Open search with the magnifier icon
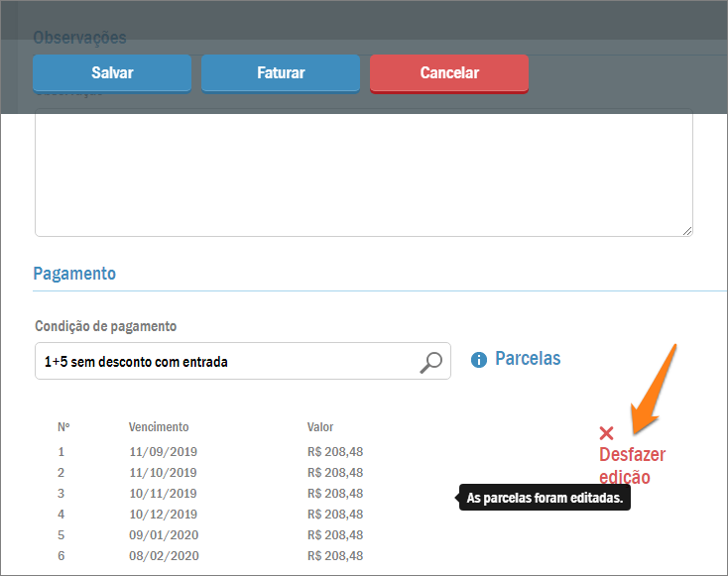Image resolution: width=728 pixels, height=576 pixels. coord(430,362)
